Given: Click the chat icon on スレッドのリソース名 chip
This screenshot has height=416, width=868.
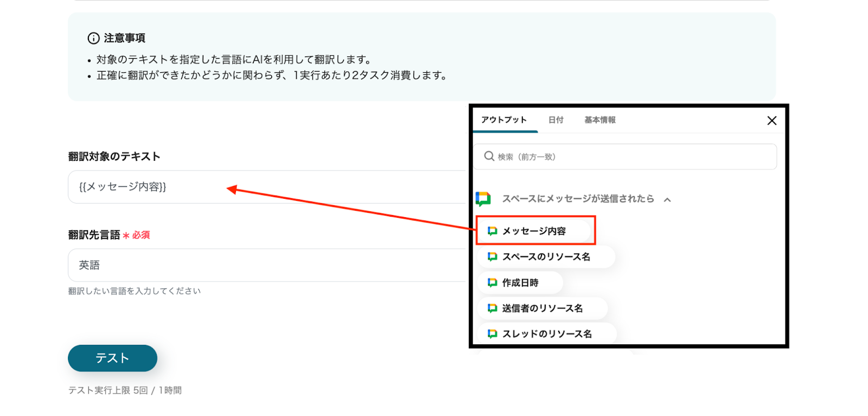Looking at the screenshot, I should 493,333.
